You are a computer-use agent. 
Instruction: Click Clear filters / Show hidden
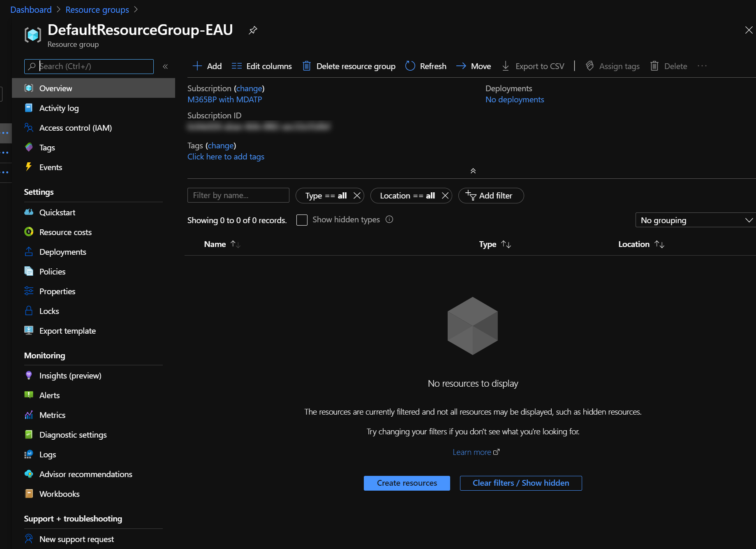[x=521, y=483]
